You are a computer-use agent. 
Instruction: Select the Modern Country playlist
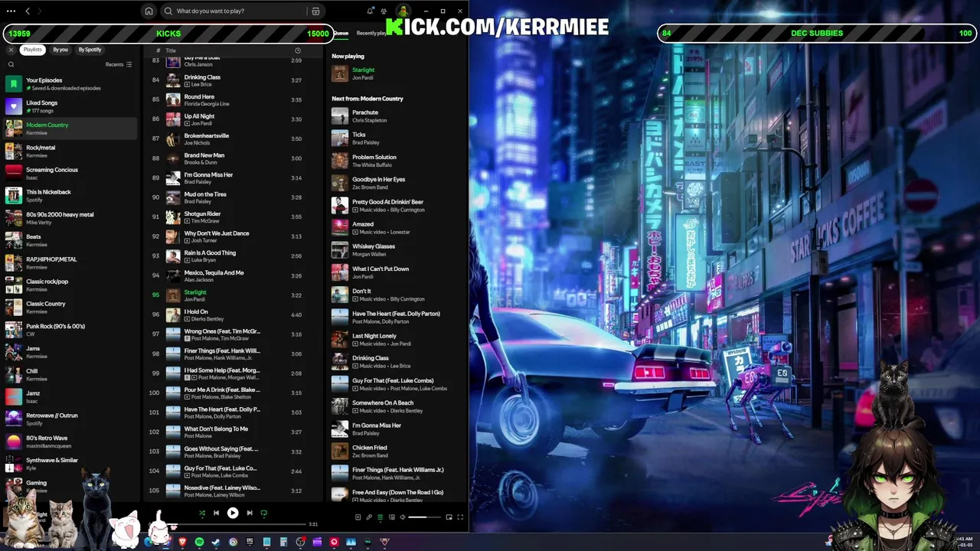tap(70, 129)
